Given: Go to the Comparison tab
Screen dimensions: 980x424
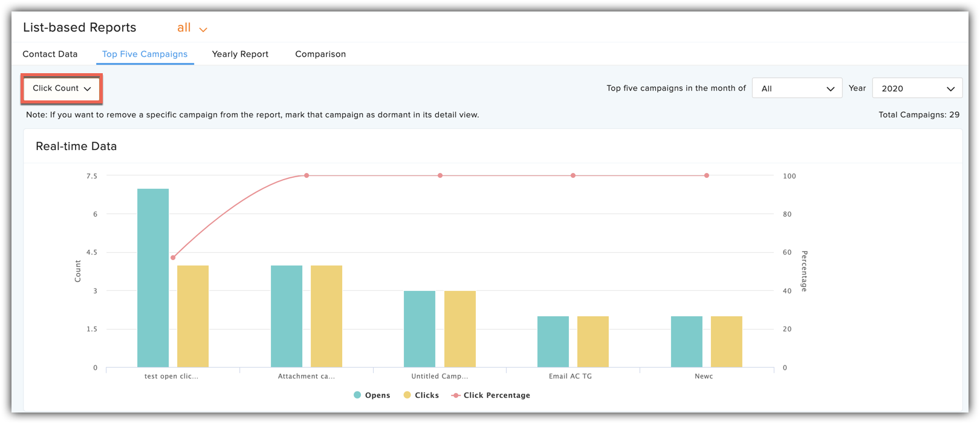Looking at the screenshot, I should [x=320, y=54].
